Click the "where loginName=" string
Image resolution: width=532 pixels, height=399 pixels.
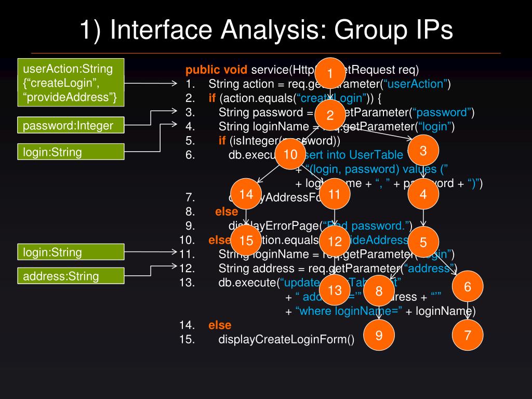click(x=349, y=311)
